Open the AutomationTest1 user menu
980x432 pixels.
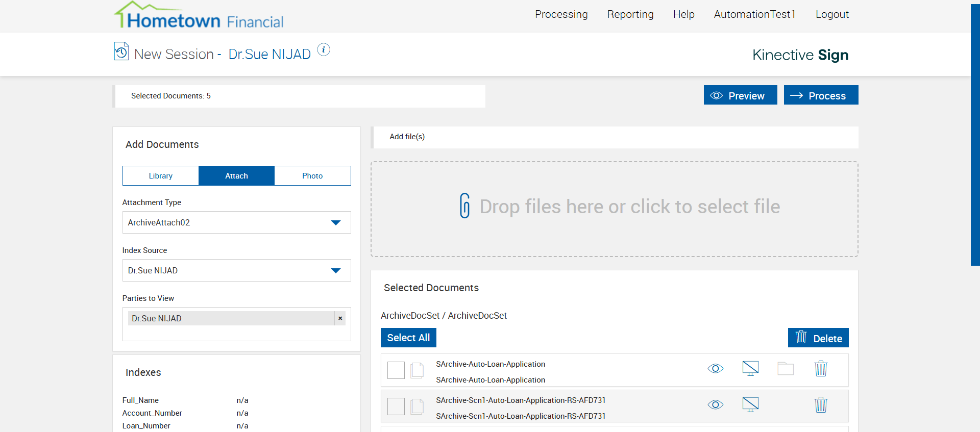pos(755,14)
